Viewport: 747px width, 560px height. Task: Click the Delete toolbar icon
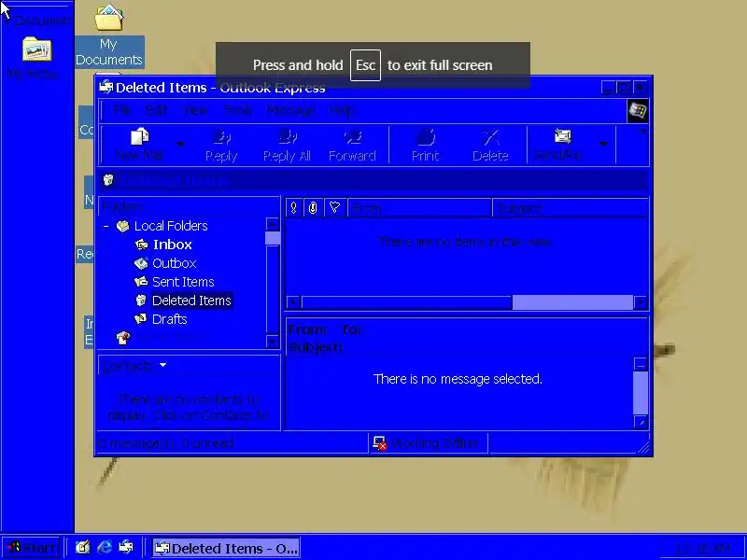491,137
